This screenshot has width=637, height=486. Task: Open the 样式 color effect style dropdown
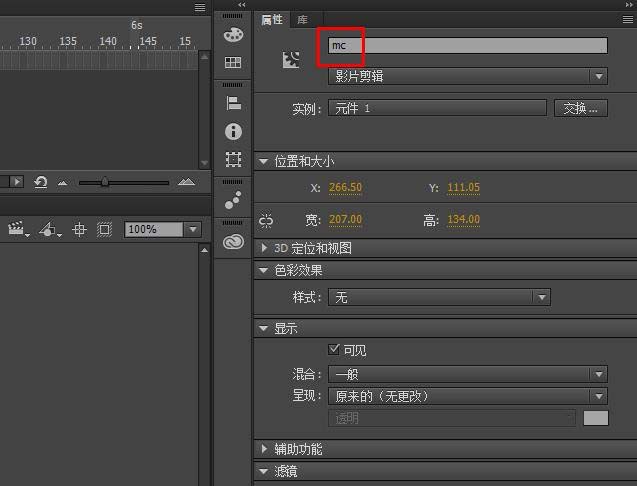pos(439,297)
